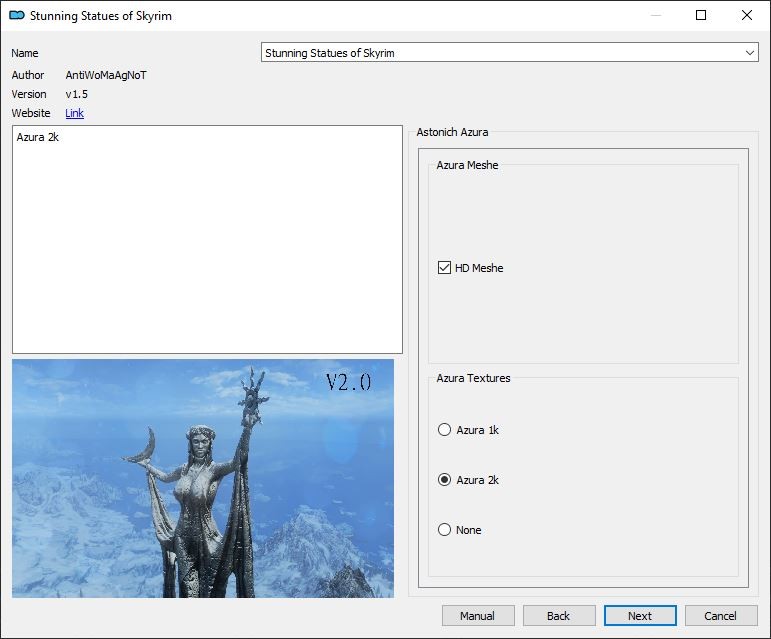
Task: Click Next to continue installation
Action: click(640, 616)
